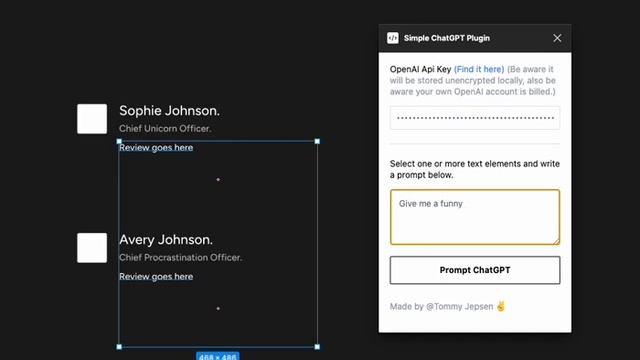Click 'Made by @Tommy Jepsen' text

[448, 307]
